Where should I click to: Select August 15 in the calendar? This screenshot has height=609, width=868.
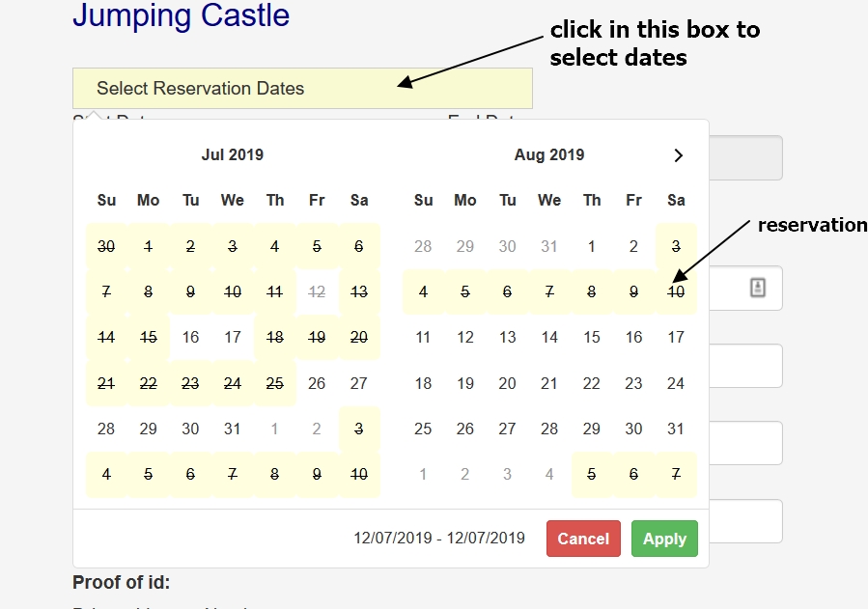(x=592, y=338)
